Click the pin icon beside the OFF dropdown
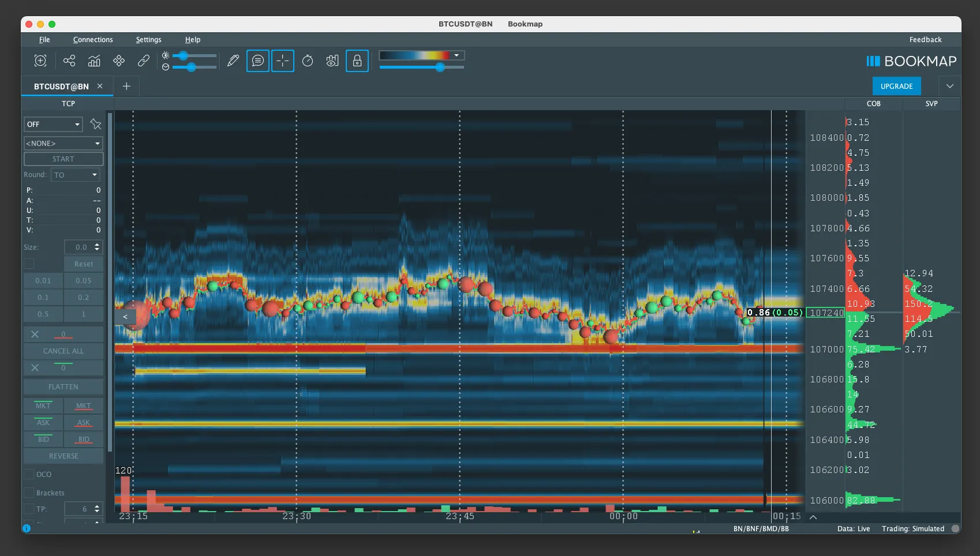Screen dimensions: 980x556 click(x=96, y=124)
